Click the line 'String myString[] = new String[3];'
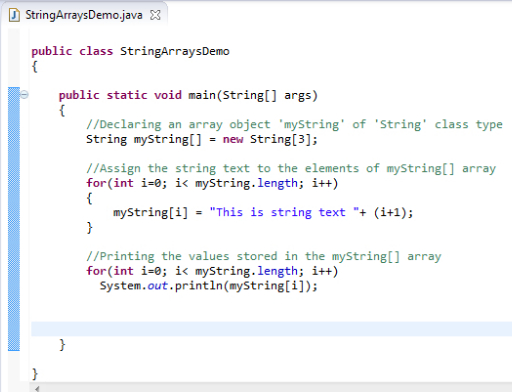 (x=202, y=139)
